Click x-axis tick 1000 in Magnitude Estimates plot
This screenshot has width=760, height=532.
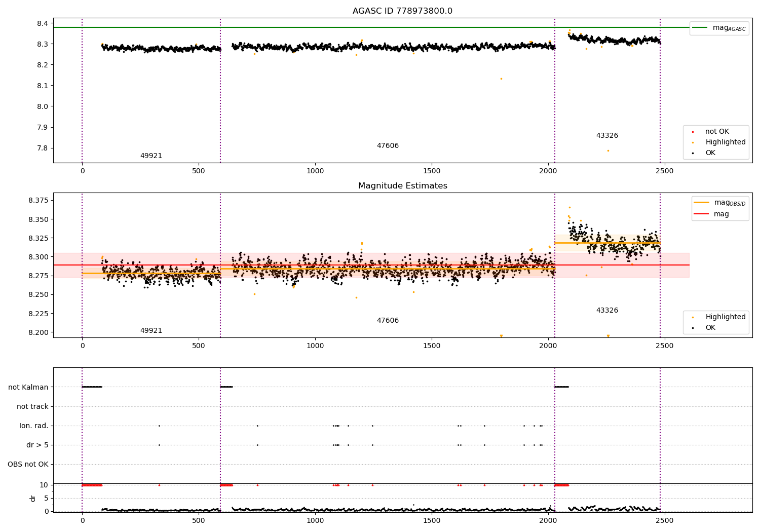315,346
